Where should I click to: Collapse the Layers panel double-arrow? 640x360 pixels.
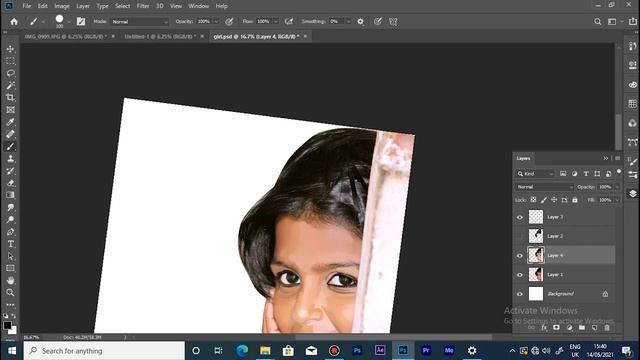pos(606,158)
